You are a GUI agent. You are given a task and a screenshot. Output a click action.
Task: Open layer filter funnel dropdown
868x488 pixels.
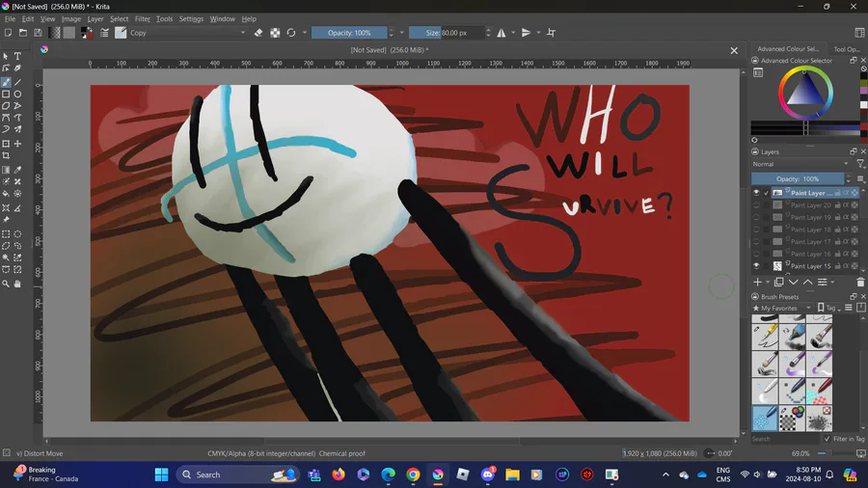click(x=861, y=164)
